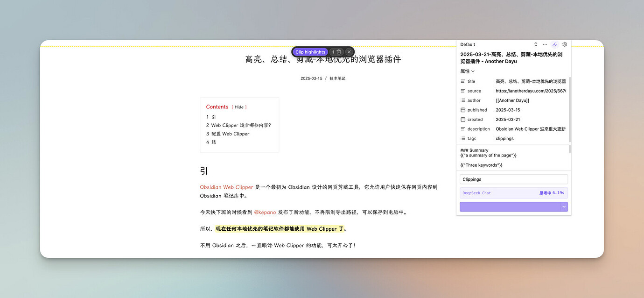Viewport: 644px width, 298px height.
Task: Click the created property calendar icon
Action: [463, 120]
